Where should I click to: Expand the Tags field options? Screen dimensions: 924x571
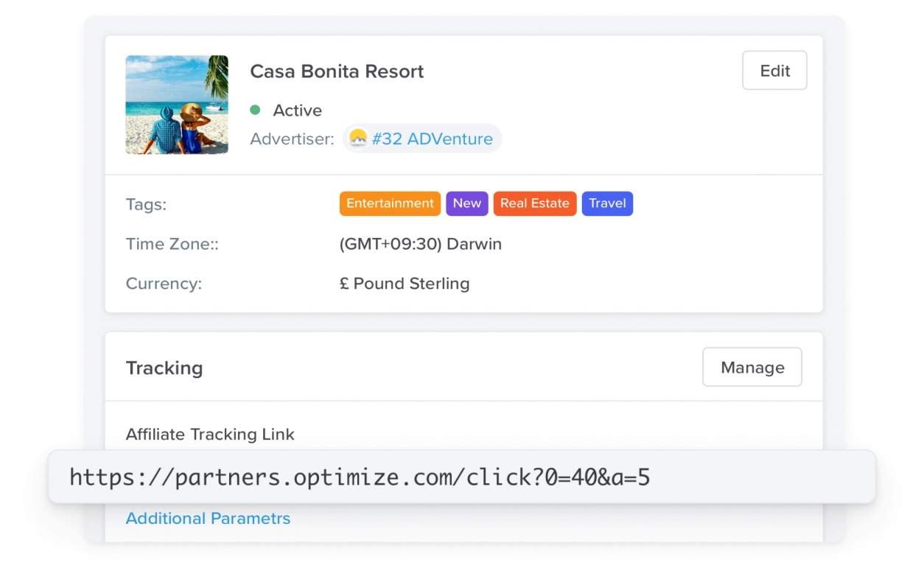coord(146,204)
